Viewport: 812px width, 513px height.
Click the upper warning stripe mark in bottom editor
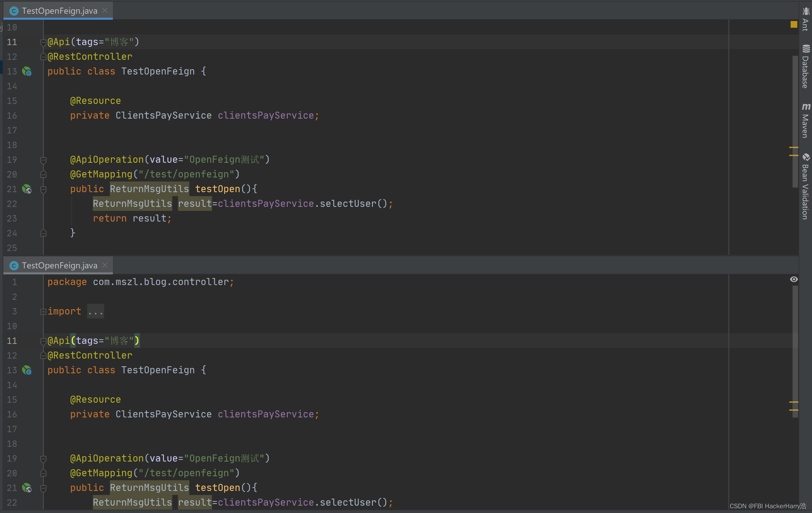pyautogui.click(x=794, y=402)
